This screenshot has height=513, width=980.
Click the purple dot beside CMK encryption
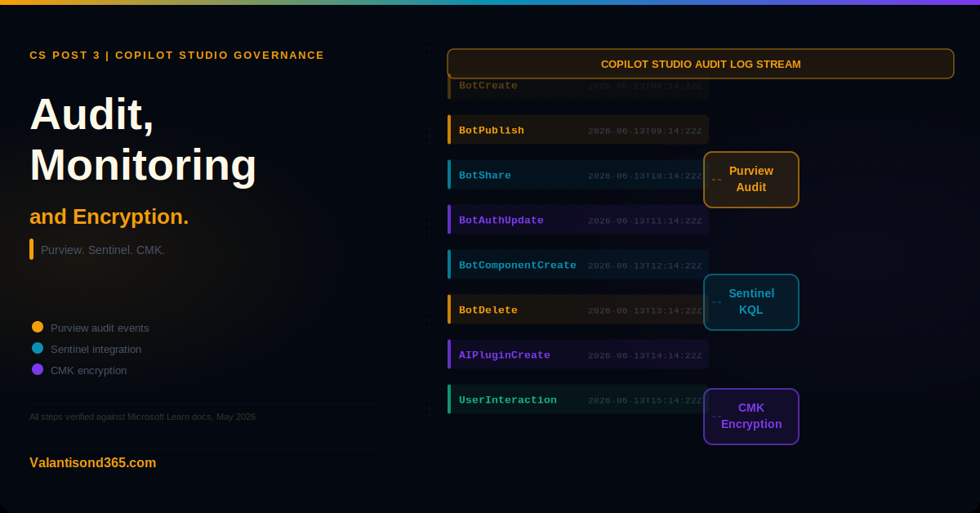click(38, 369)
